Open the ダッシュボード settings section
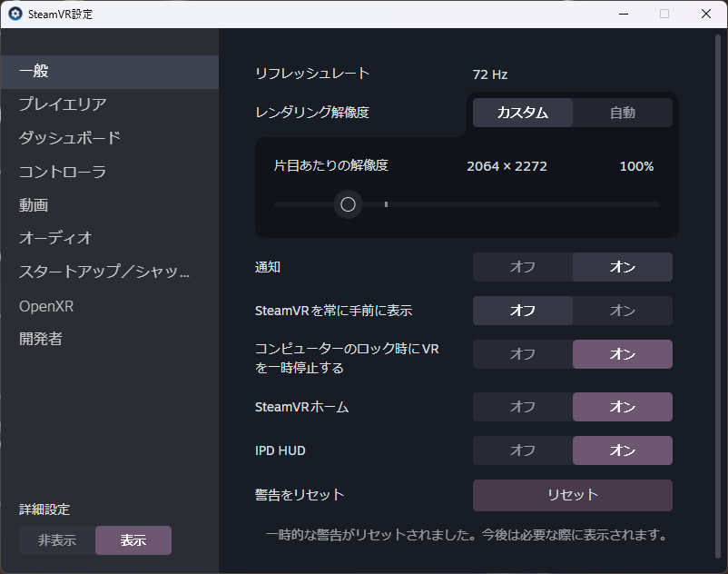 tap(110, 138)
